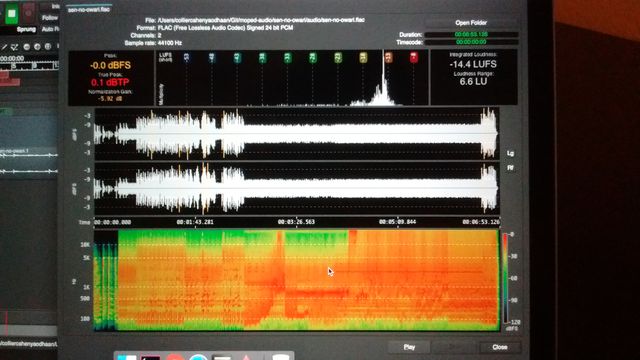The image size is (640, 360).
Task: Click the Zoom to Session circle icon
Action: tap(48, 47)
